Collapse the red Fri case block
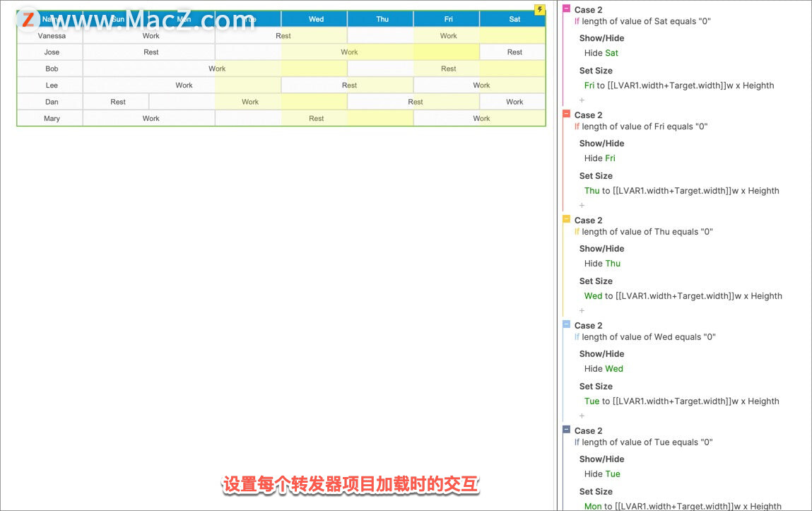 567,114
